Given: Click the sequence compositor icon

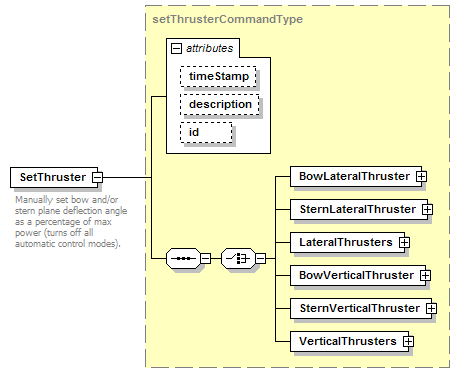Looking at the screenshot, I should pyautogui.click(x=183, y=258).
